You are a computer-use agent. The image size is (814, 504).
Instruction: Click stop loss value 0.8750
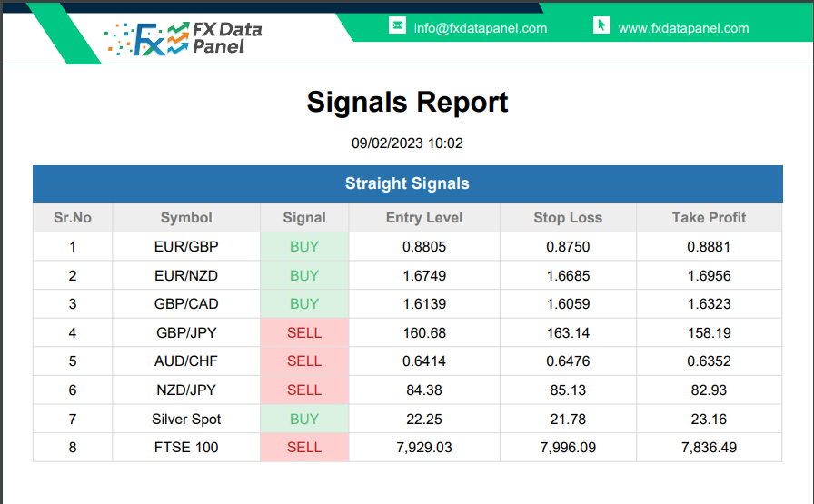point(568,246)
